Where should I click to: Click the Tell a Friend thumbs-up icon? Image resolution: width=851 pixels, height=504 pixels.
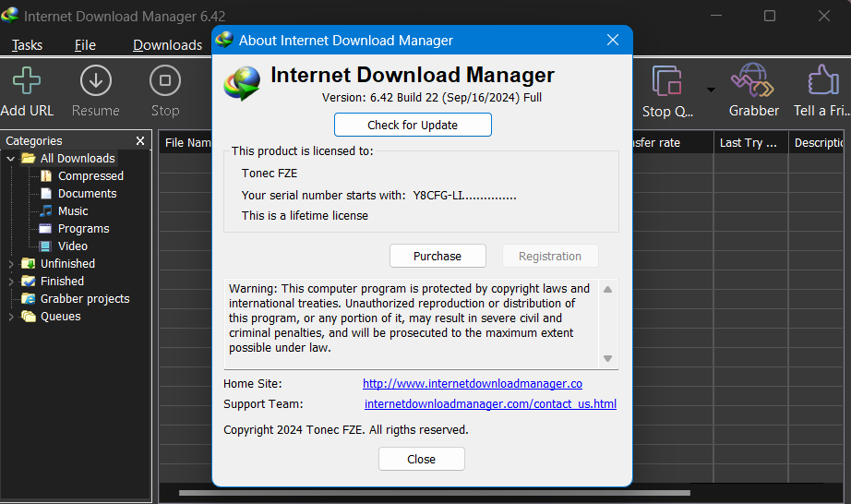click(823, 80)
